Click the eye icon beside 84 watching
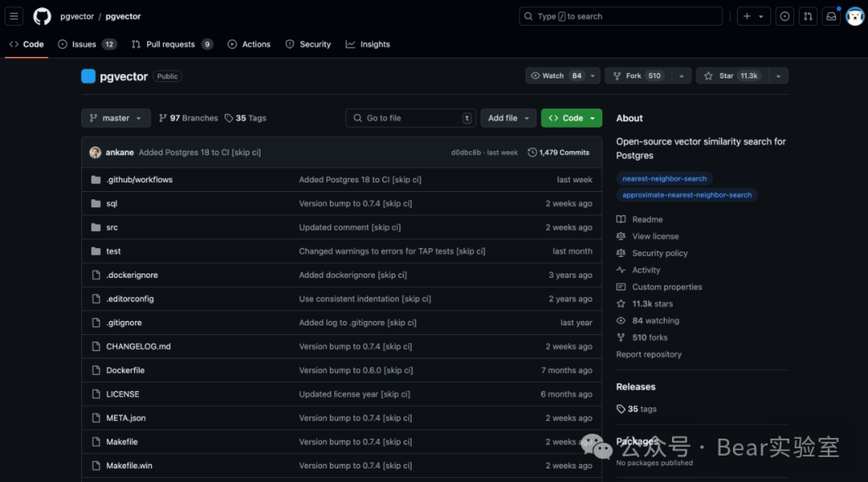868x482 pixels. pyautogui.click(x=621, y=321)
